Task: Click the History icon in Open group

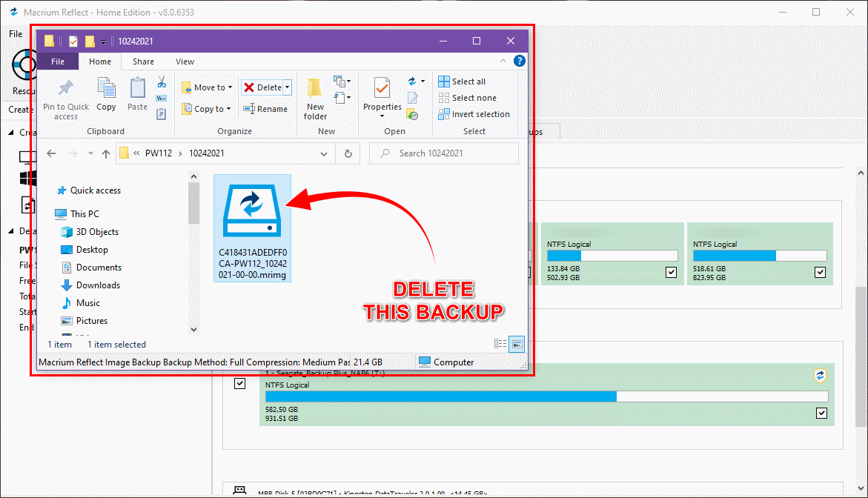Action: coord(412,114)
